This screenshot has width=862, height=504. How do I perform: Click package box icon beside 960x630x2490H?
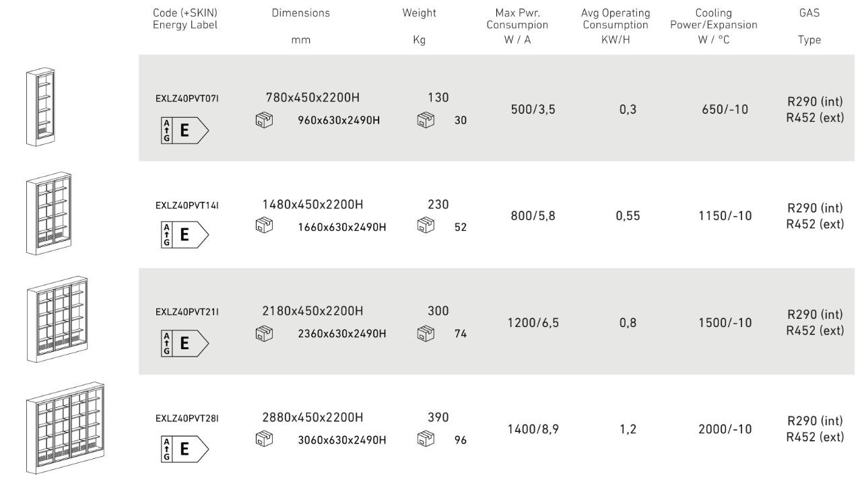[264, 120]
